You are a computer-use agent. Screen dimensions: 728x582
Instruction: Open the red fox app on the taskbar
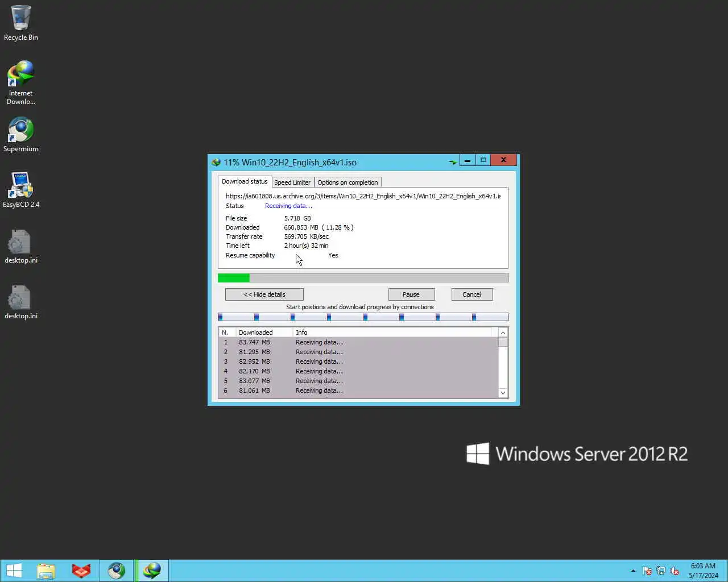point(81,571)
